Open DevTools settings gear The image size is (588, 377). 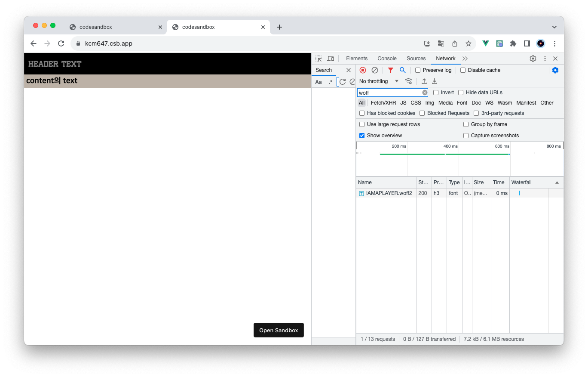[x=533, y=59]
